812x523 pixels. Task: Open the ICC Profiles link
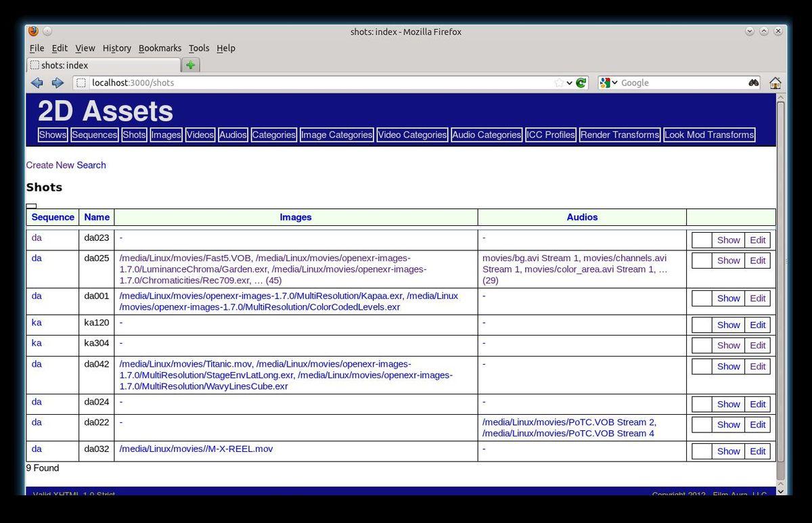pos(551,135)
